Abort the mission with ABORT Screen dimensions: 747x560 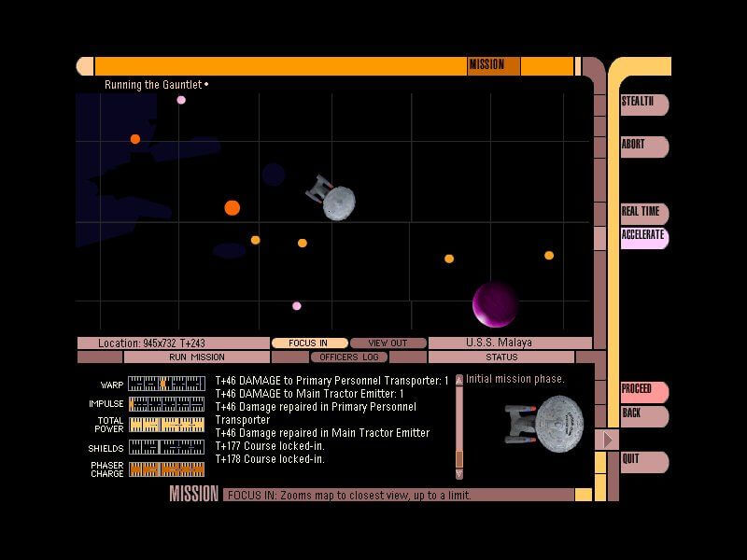[644, 147]
